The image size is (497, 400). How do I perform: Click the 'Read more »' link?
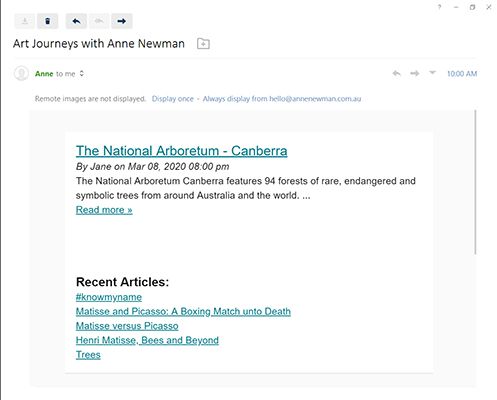pyautogui.click(x=104, y=210)
